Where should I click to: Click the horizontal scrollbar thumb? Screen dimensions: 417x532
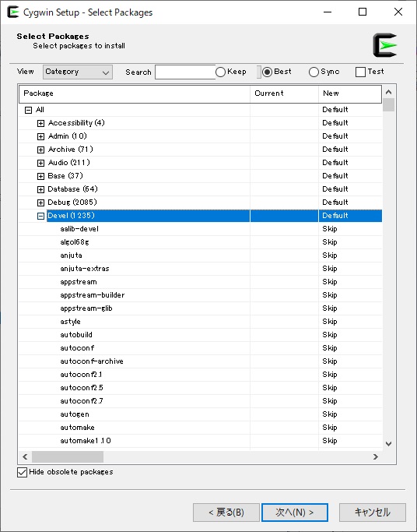68,456
